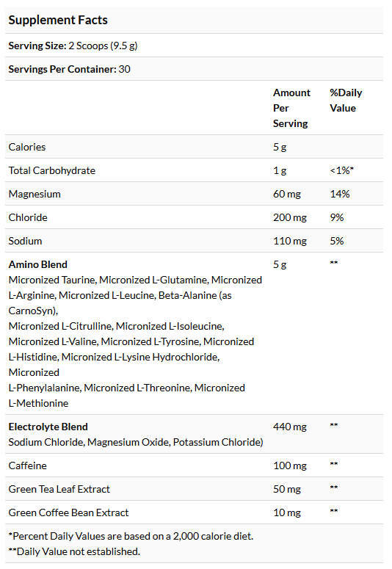This screenshot has width=392, height=569.
Task: Click the Magnesium 60 mg value
Action: point(287,194)
